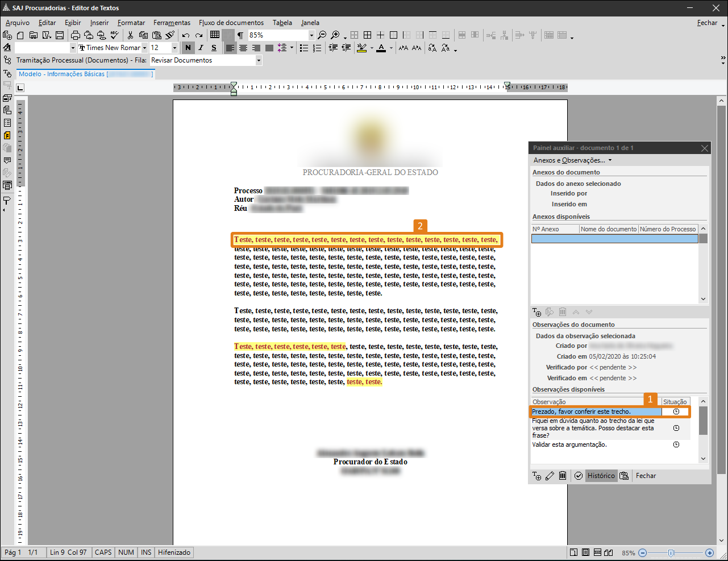
Task: Click Fechar in the auxiliary panel
Action: tap(646, 476)
